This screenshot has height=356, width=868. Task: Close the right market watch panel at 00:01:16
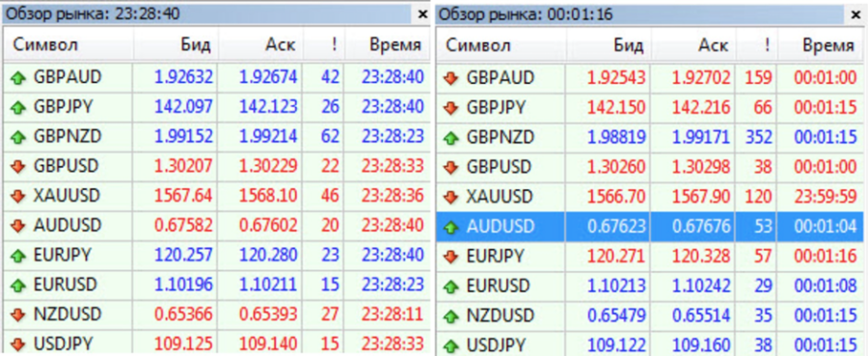(855, 14)
